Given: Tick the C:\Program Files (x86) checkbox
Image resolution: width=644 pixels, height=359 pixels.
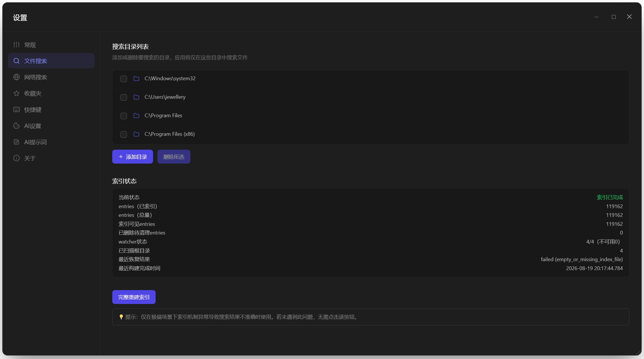Looking at the screenshot, I should [124, 134].
